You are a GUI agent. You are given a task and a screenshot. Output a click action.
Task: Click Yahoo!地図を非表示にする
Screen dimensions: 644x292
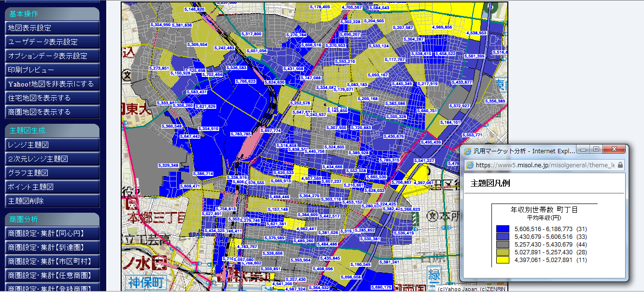(x=52, y=84)
